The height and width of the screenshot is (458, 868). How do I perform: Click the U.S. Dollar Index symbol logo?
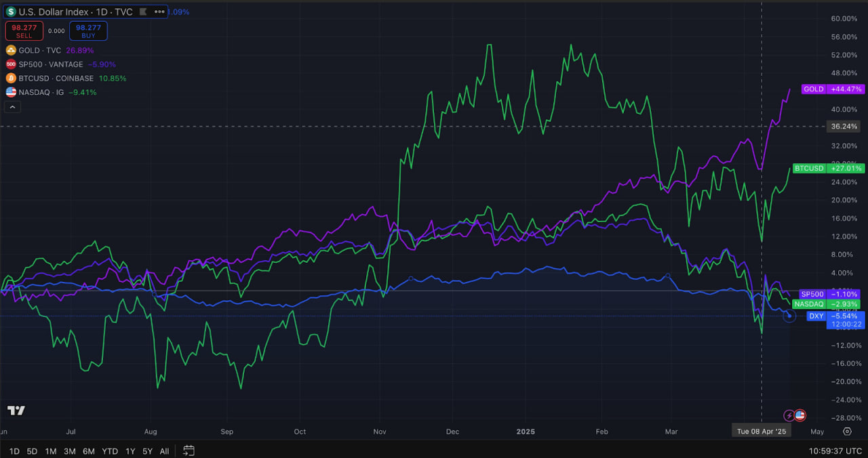pos(12,12)
